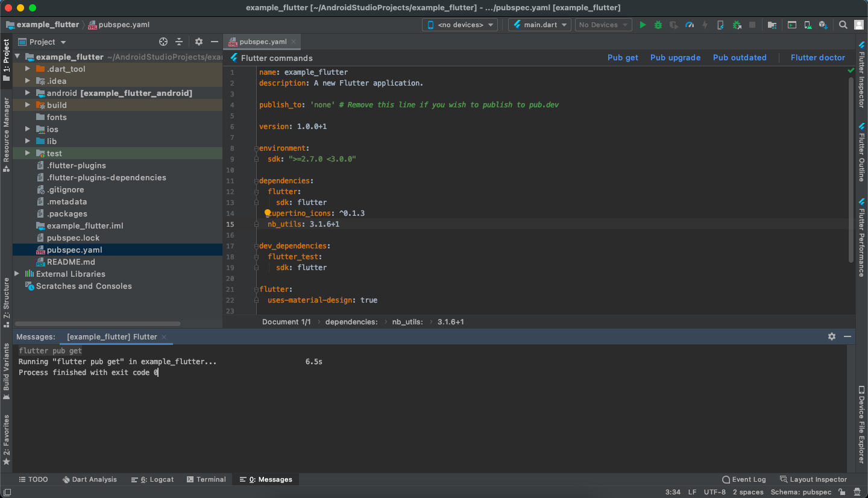Run Flutter doctor from the command bar
868x498 pixels.
[817, 58]
